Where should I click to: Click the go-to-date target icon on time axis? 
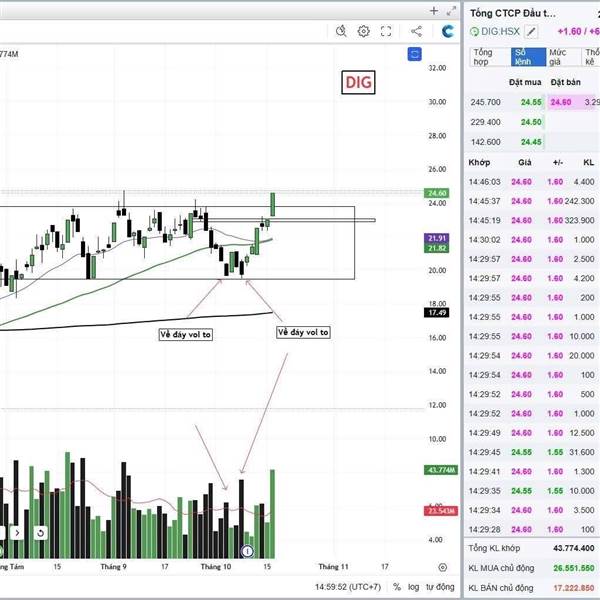coord(442,567)
